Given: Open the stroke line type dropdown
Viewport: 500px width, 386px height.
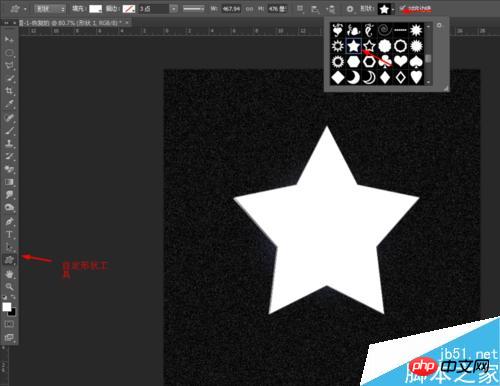Looking at the screenshot, I should [194, 9].
